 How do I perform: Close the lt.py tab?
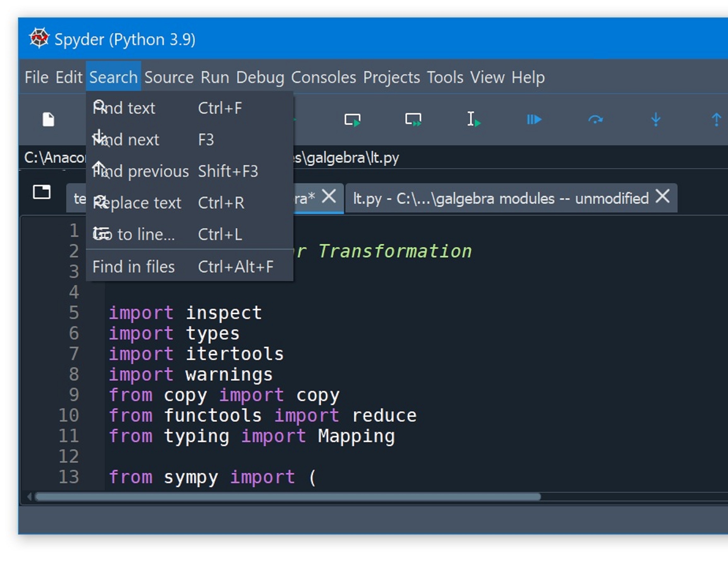click(662, 197)
